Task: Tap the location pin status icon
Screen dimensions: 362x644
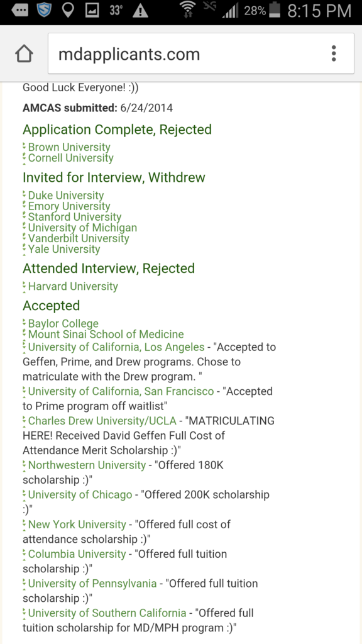Action: [68, 11]
